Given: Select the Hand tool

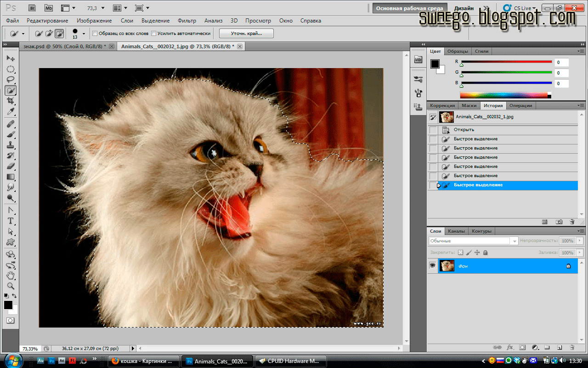Looking at the screenshot, I should [11, 276].
